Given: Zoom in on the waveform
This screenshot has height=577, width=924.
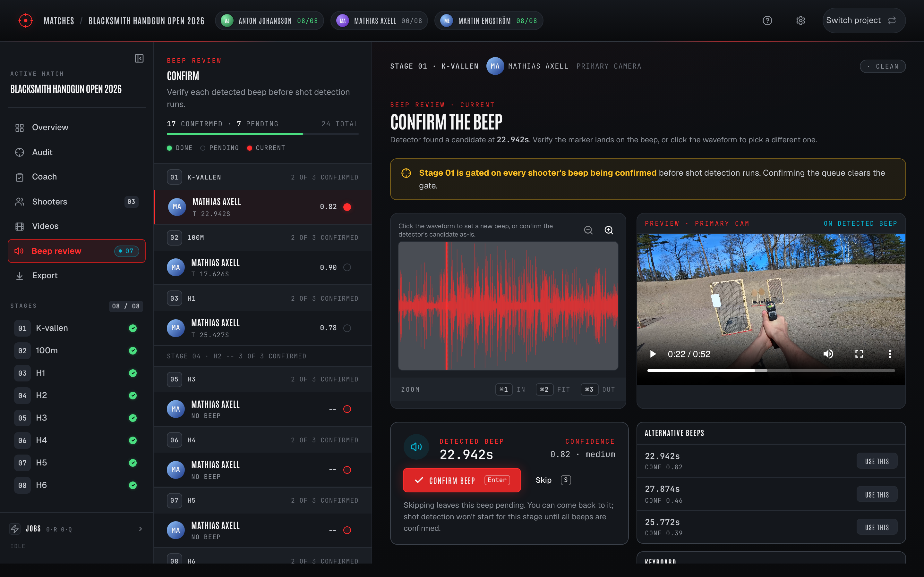Looking at the screenshot, I should click(x=609, y=230).
